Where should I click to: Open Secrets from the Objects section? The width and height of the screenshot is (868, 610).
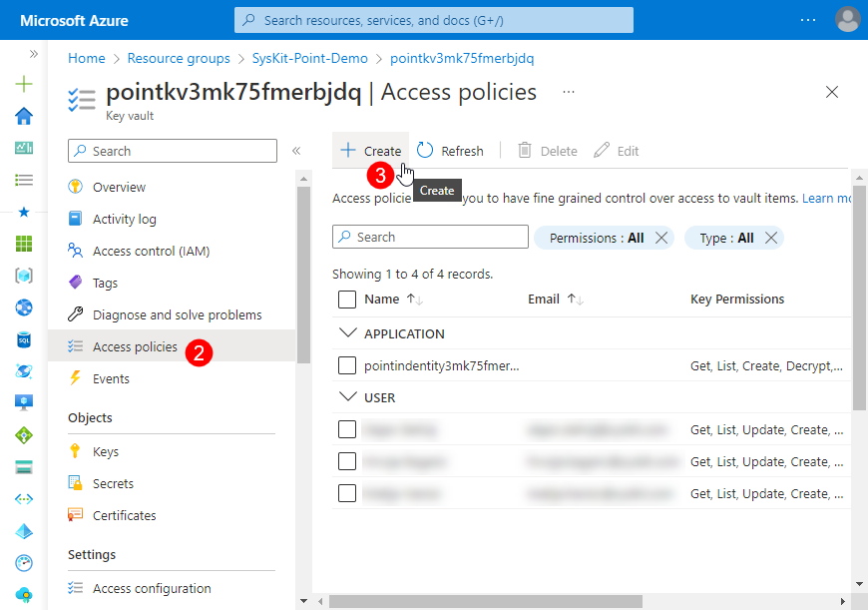click(112, 483)
